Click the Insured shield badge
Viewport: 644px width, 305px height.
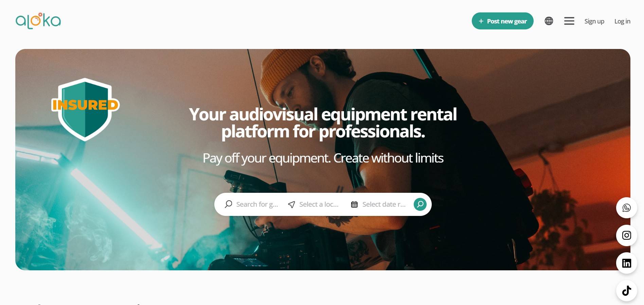click(x=85, y=109)
